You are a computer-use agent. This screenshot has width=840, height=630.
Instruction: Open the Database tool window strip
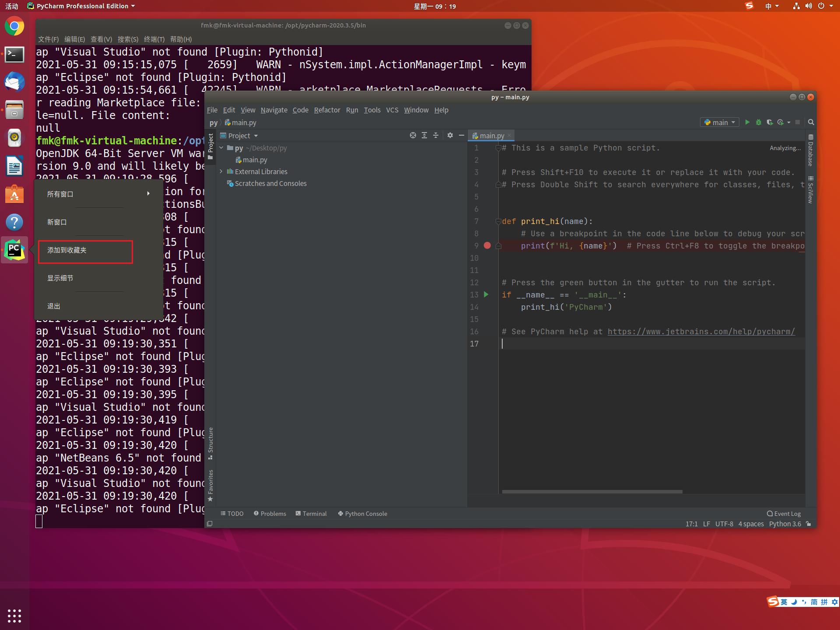pos(810,150)
